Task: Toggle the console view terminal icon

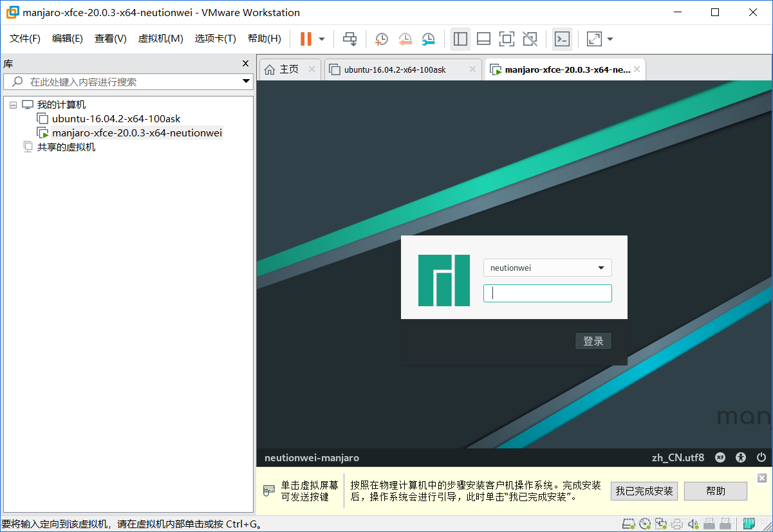Action: pos(562,39)
